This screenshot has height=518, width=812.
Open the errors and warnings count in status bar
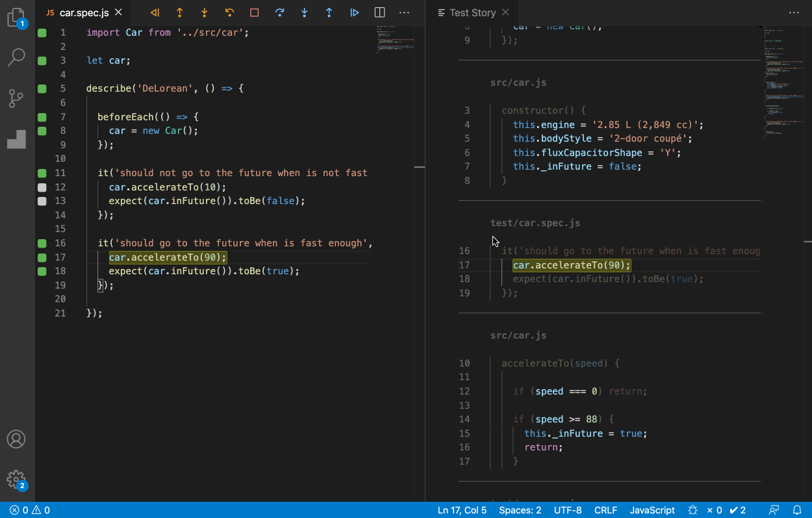coord(30,510)
